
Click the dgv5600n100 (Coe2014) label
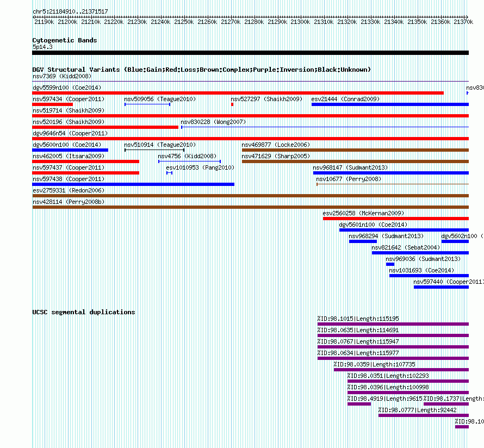pyautogui.click(x=67, y=145)
